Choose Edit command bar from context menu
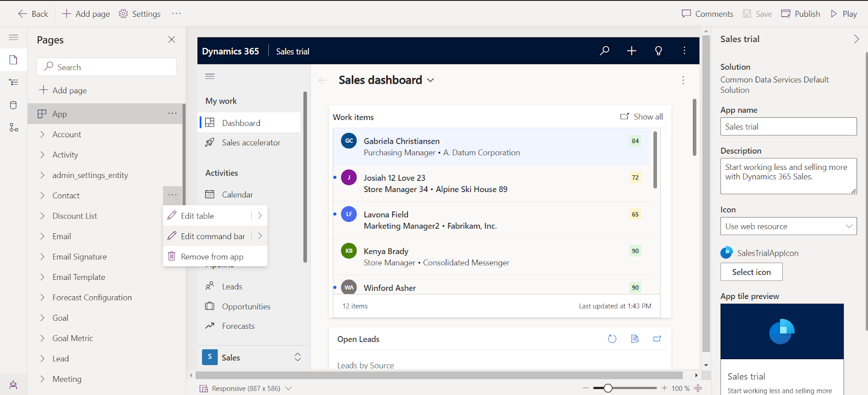 (x=207, y=236)
